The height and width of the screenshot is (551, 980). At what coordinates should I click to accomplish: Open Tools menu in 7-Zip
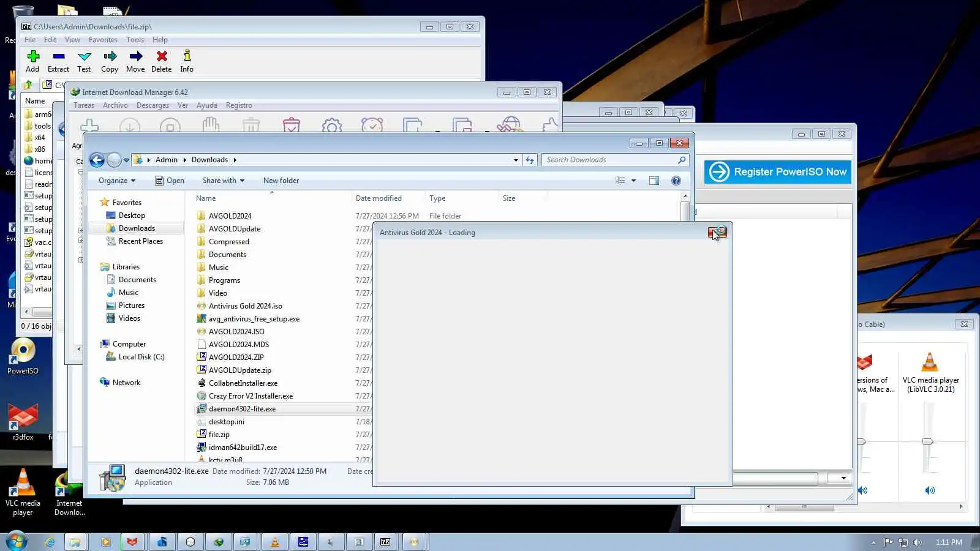tap(135, 40)
